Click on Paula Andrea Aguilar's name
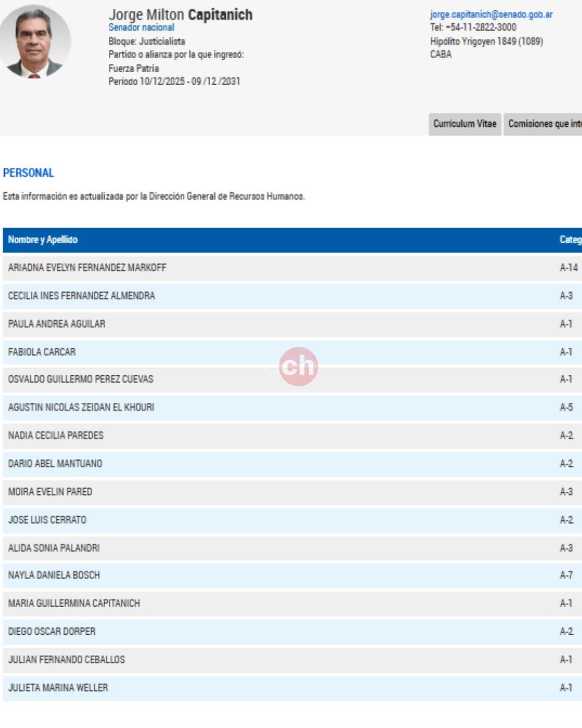Screen dimensions: 582x728 tap(57, 324)
